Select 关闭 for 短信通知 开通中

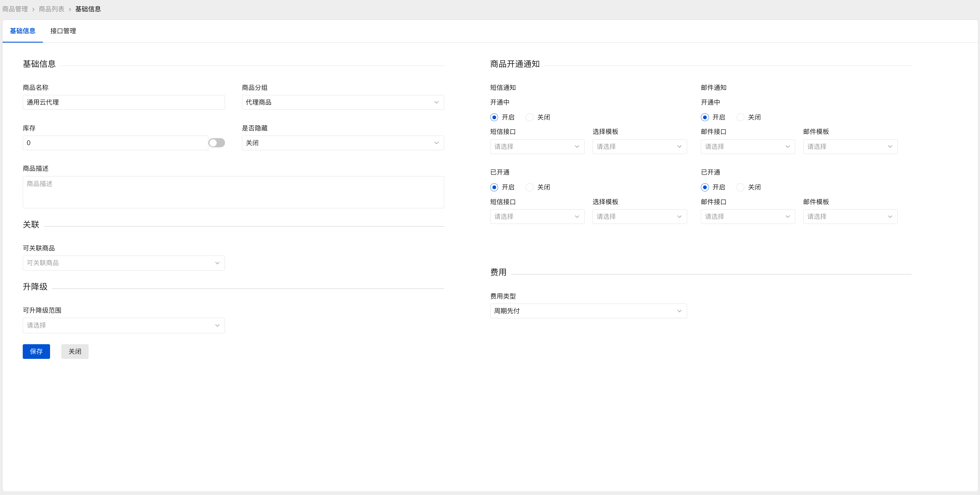(x=538, y=117)
